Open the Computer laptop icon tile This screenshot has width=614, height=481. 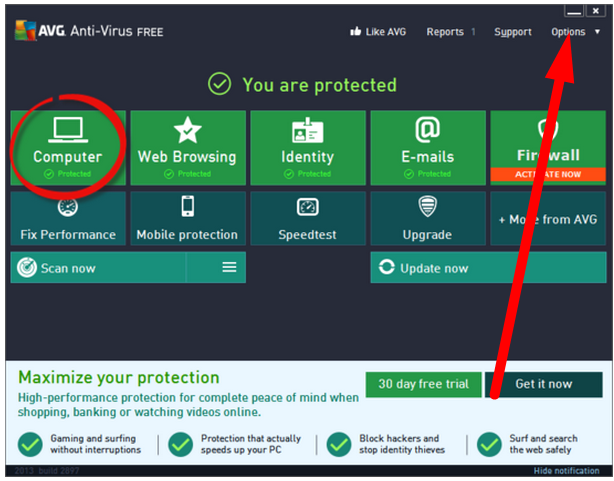point(68,130)
